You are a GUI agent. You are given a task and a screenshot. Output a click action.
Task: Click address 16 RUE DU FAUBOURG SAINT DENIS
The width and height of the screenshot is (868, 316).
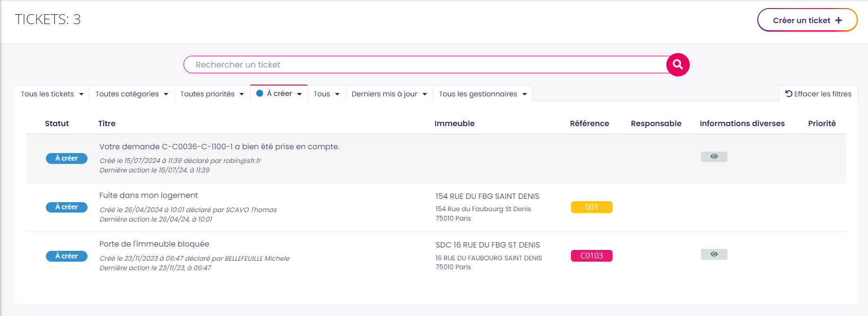tap(489, 258)
